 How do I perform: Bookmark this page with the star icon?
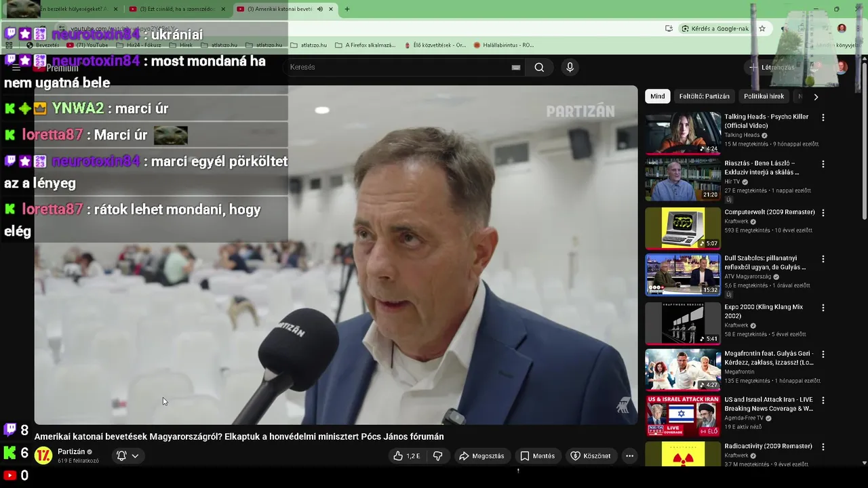tap(762, 28)
